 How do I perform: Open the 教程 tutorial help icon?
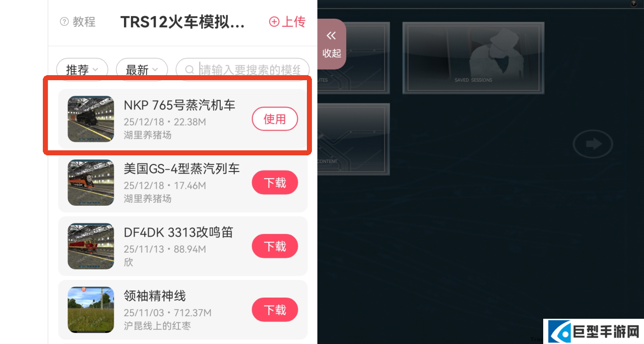click(x=64, y=22)
